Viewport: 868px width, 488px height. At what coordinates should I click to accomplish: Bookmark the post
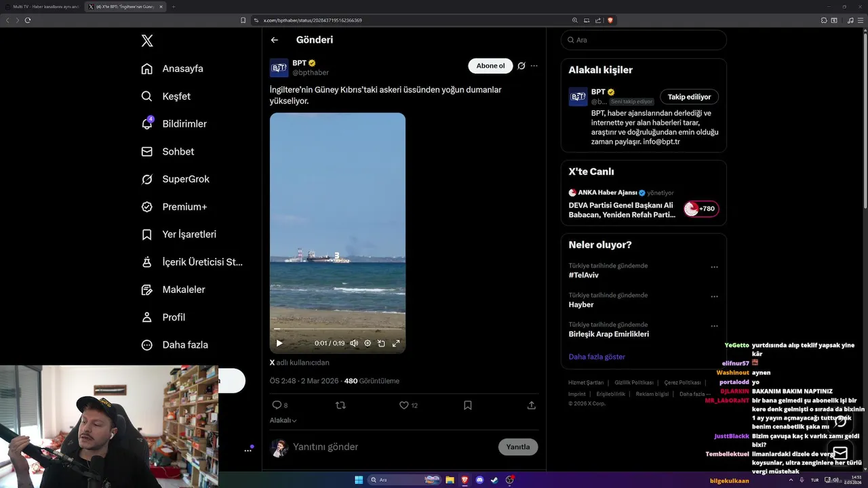point(468,405)
